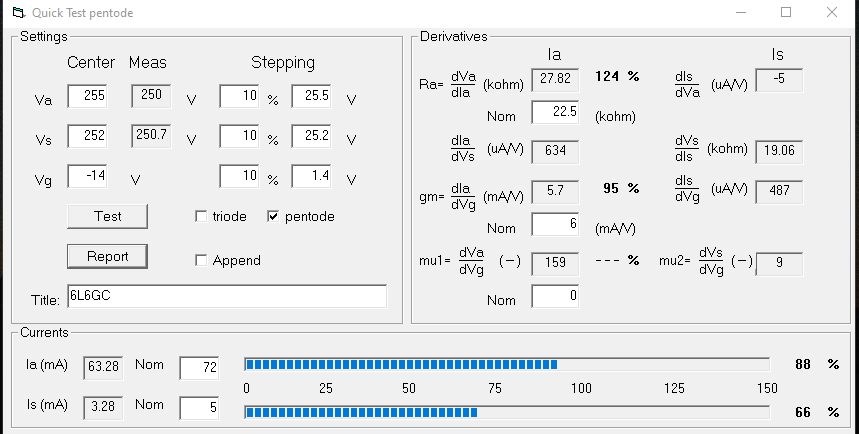The height and width of the screenshot is (434, 859).
Task: Edit the Ra Nom field showing 22.5
Action: click(x=555, y=113)
